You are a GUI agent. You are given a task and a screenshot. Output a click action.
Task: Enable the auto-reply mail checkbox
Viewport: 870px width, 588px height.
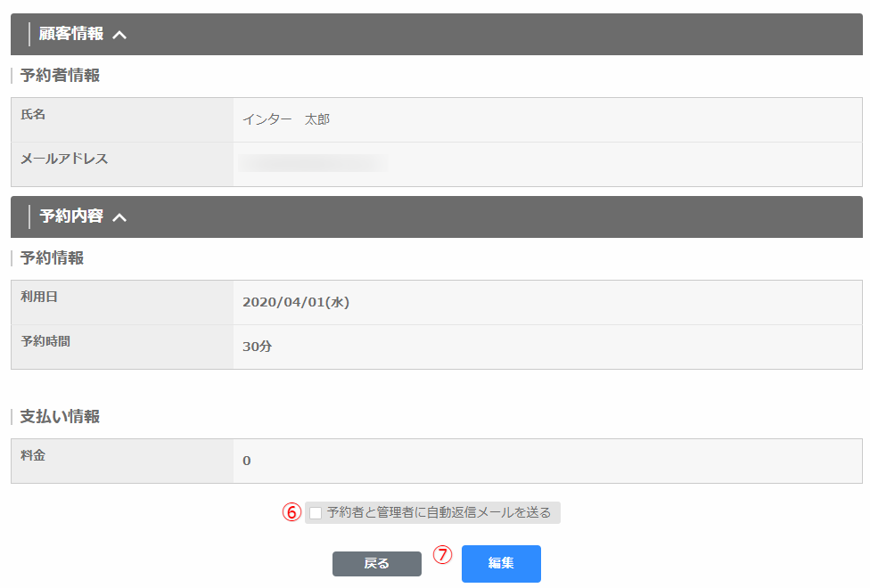point(316,512)
